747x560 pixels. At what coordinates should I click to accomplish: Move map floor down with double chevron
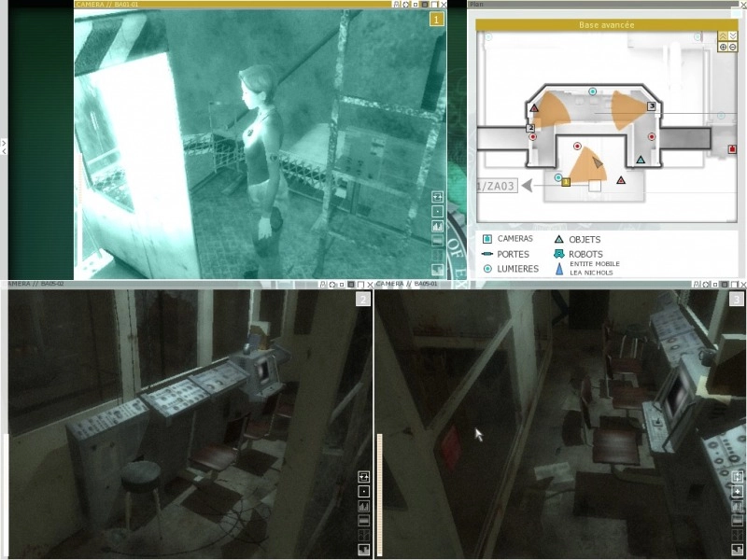(733, 35)
